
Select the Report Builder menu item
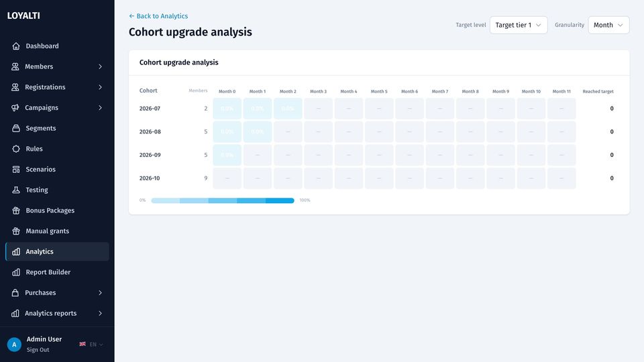57,272
